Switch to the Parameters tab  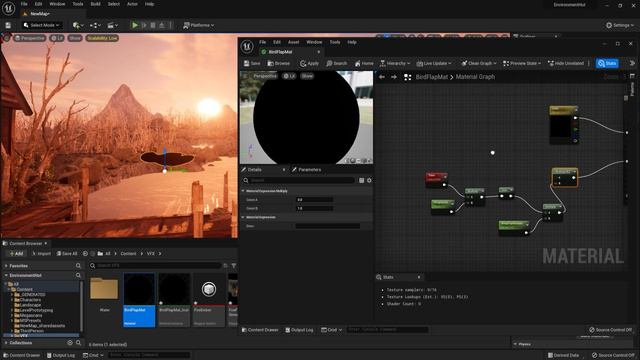[x=307, y=169]
